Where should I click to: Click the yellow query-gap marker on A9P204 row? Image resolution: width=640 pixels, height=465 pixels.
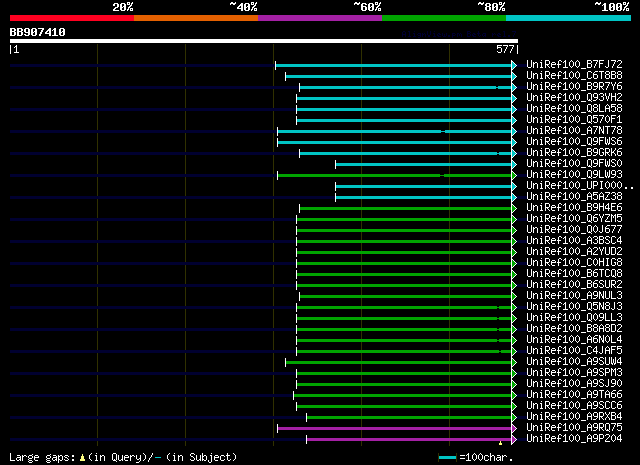pyautogui.click(x=500, y=443)
